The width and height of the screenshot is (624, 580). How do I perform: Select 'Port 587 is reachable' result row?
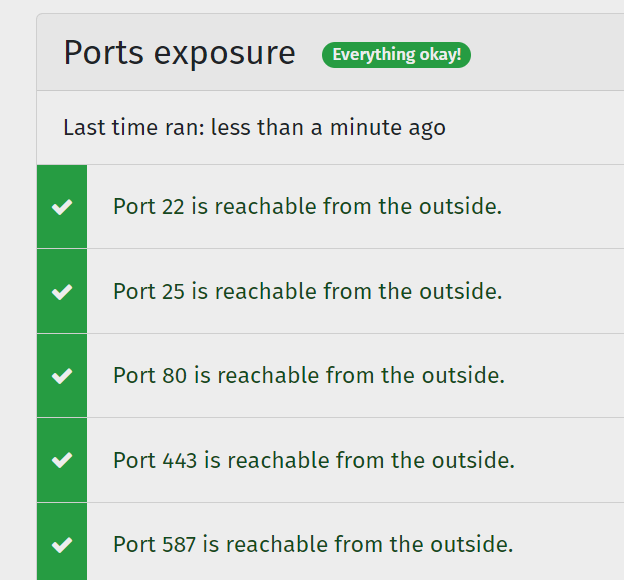point(330,542)
